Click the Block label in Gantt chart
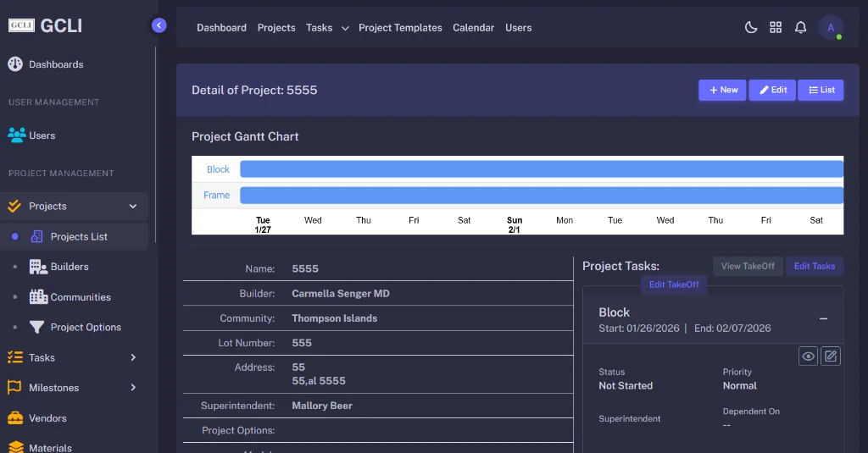 218,169
